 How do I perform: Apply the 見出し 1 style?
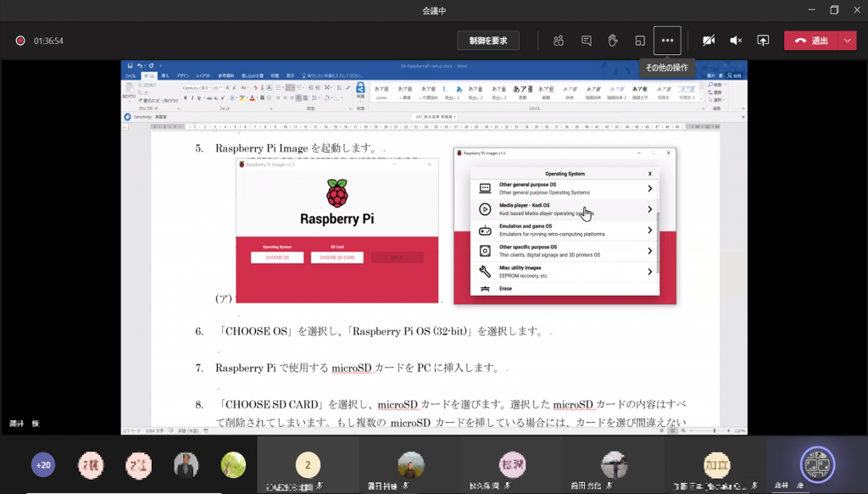(454, 92)
